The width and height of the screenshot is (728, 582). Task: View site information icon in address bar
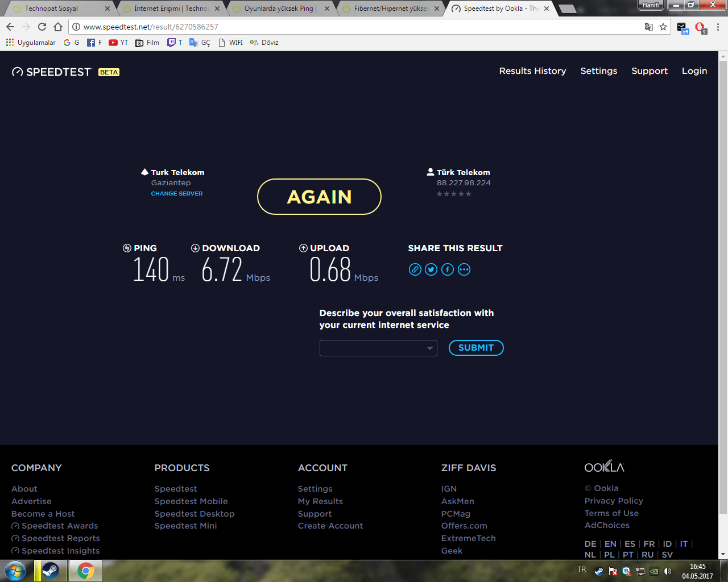click(76, 27)
